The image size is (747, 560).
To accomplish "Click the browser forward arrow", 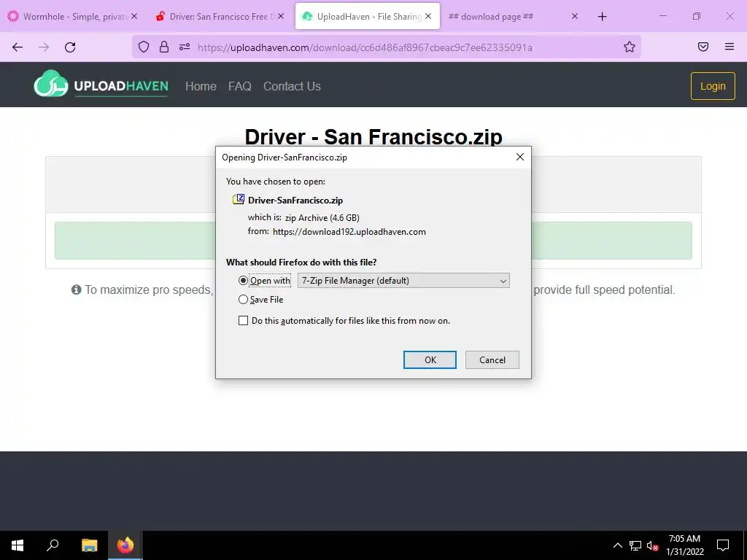I will click(44, 47).
